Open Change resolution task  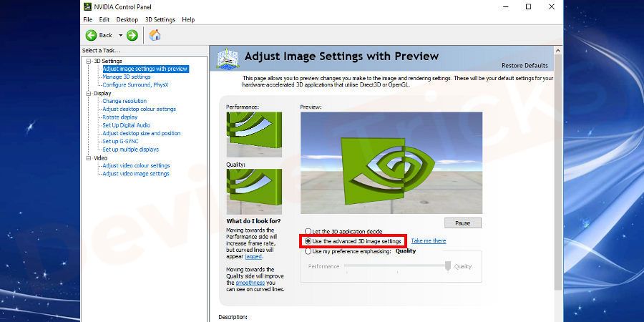coord(125,101)
